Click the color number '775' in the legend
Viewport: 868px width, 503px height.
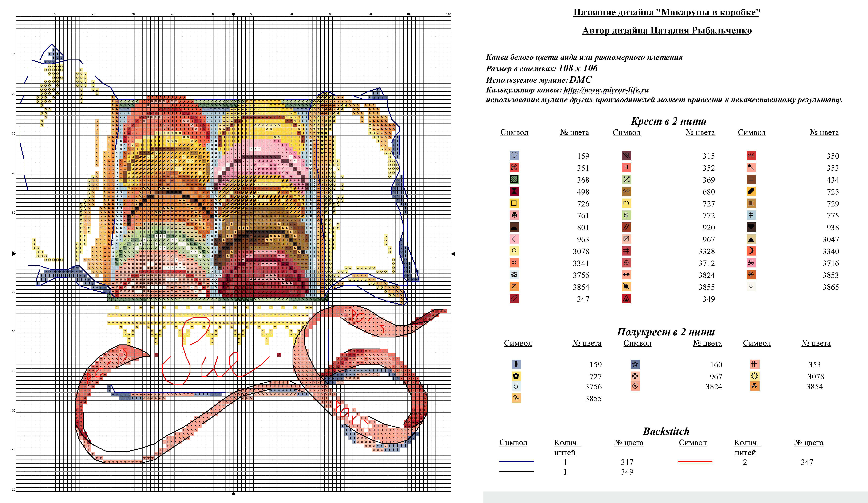(833, 216)
